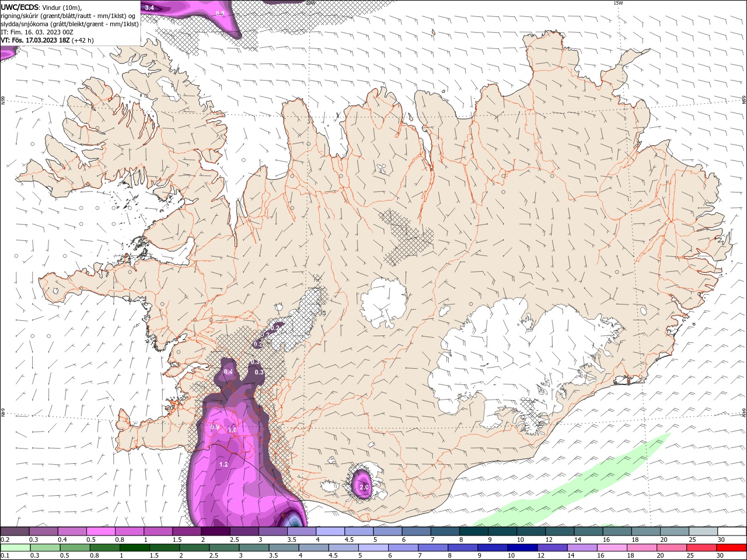
Task: Click the UWC/ECDS map title text
Action: tap(41, 7)
